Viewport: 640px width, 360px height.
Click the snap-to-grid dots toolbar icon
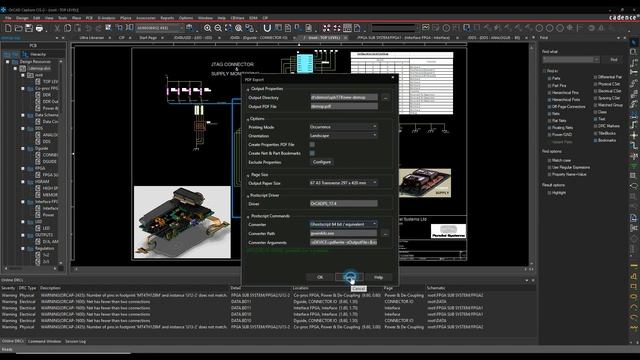[327, 28]
